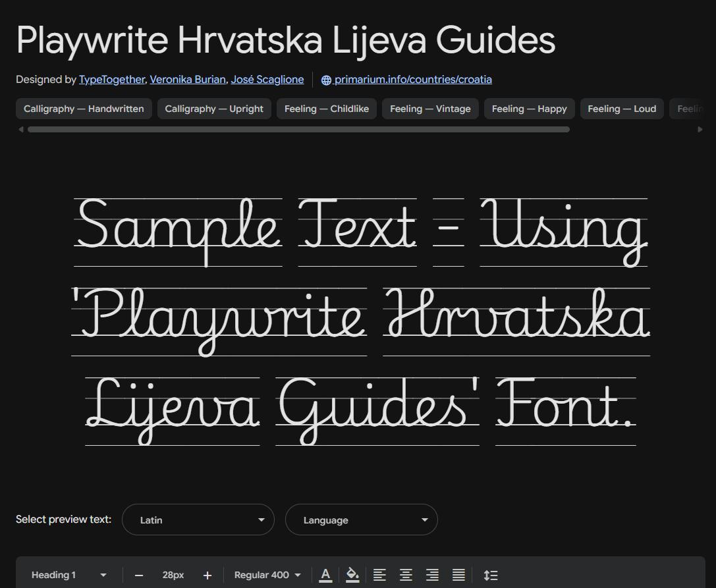Open the TypeTogether designer link
This screenshot has width=716, height=588.
coord(112,80)
